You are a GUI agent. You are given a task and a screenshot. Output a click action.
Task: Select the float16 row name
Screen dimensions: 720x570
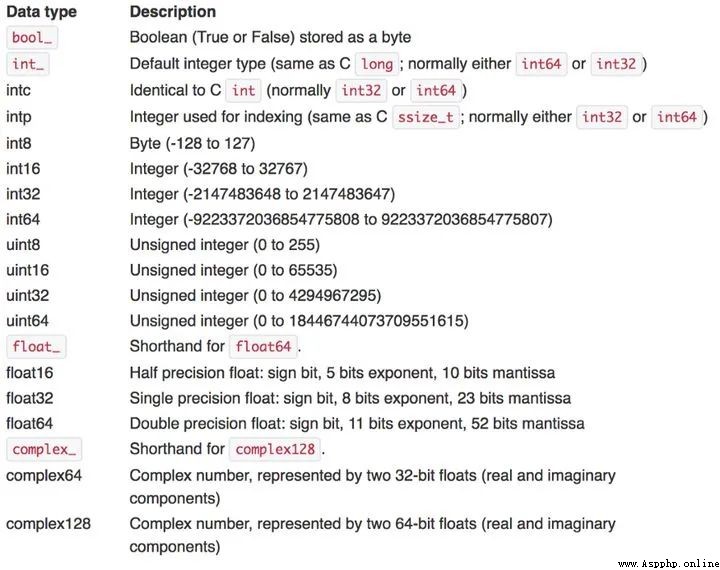29,372
